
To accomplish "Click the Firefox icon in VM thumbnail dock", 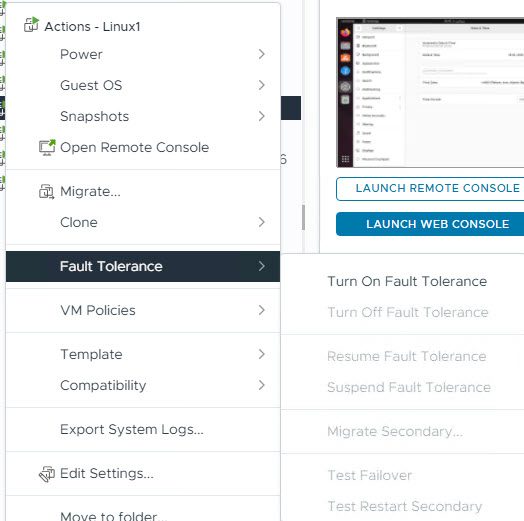I will (x=345, y=32).
